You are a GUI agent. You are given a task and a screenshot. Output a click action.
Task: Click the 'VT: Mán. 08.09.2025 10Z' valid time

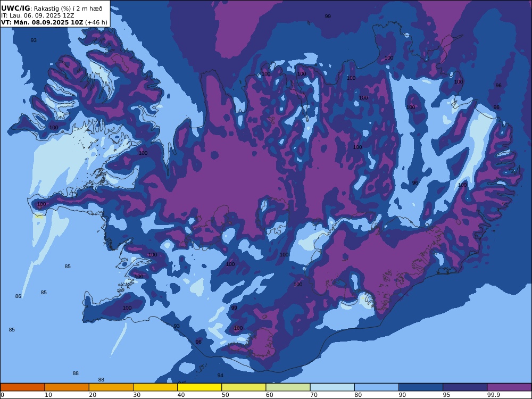pyautogui.click(x=42, y=22)
